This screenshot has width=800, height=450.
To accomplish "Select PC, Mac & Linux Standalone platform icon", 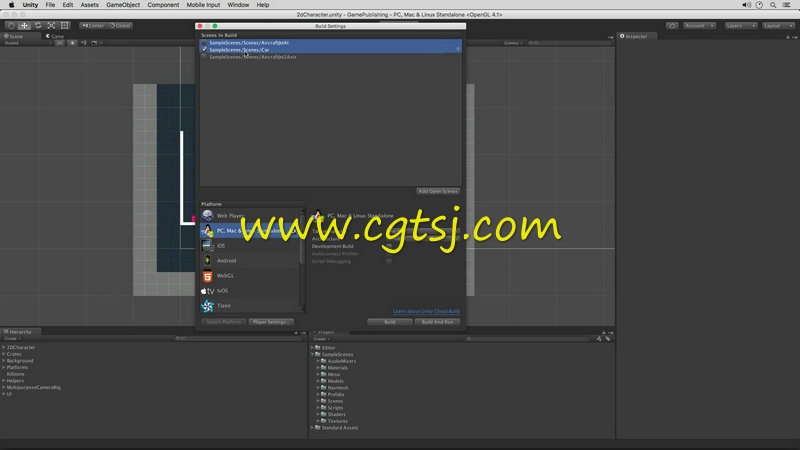I will (208, 231).
